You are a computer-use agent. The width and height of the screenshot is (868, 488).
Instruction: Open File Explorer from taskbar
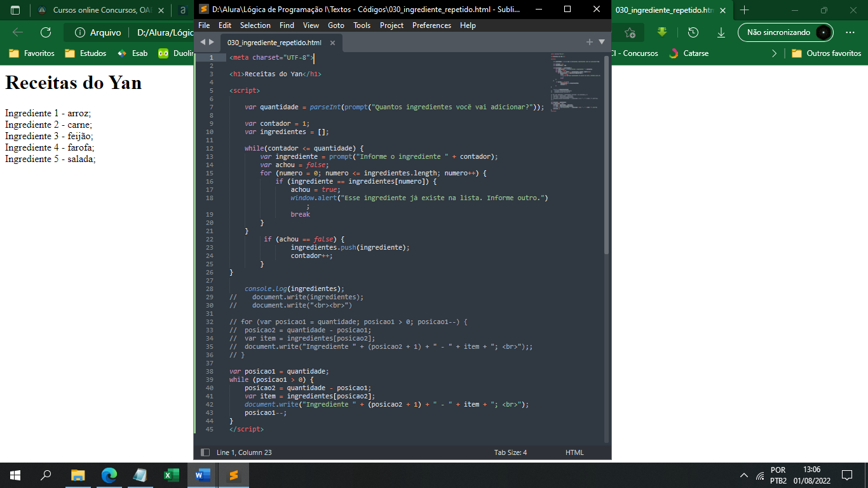point(78,475)
